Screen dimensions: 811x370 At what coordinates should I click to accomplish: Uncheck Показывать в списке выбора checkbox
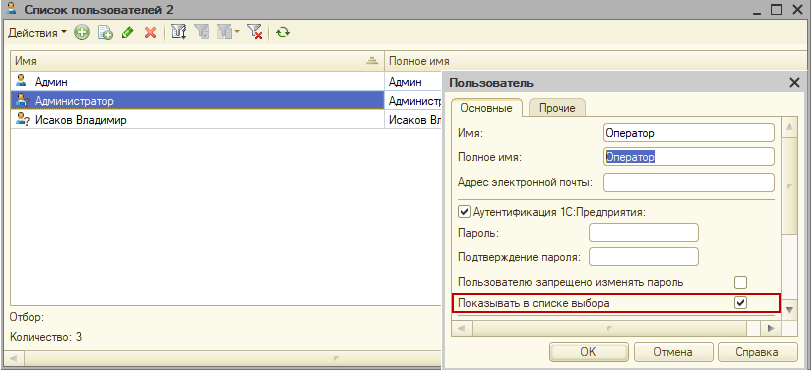(741, 303)
